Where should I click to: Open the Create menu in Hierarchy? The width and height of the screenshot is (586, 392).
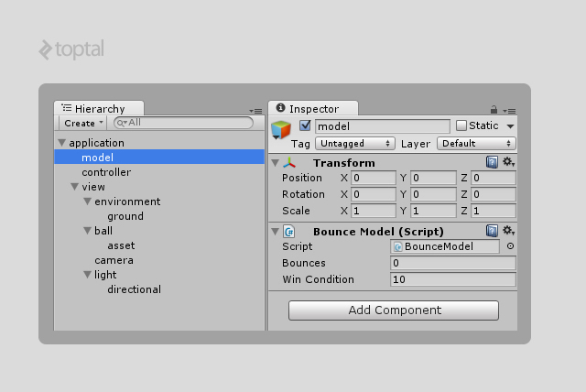pos(83,123)
